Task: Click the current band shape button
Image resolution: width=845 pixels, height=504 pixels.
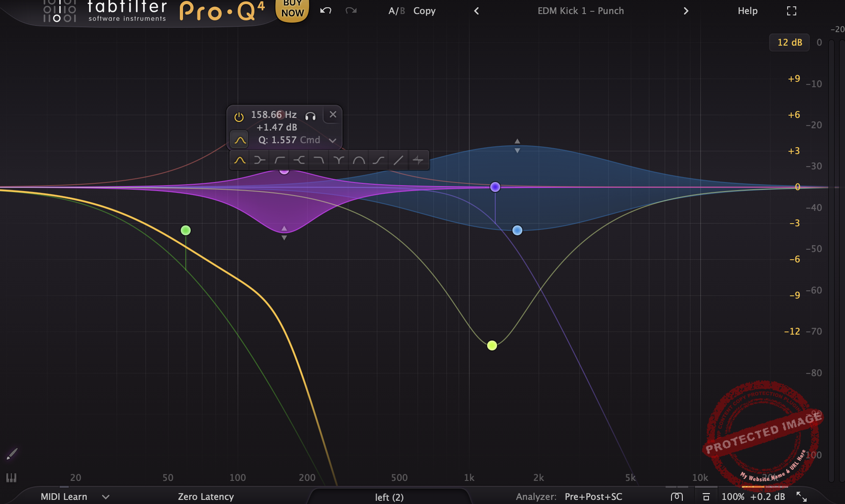Action: (240, 140)
